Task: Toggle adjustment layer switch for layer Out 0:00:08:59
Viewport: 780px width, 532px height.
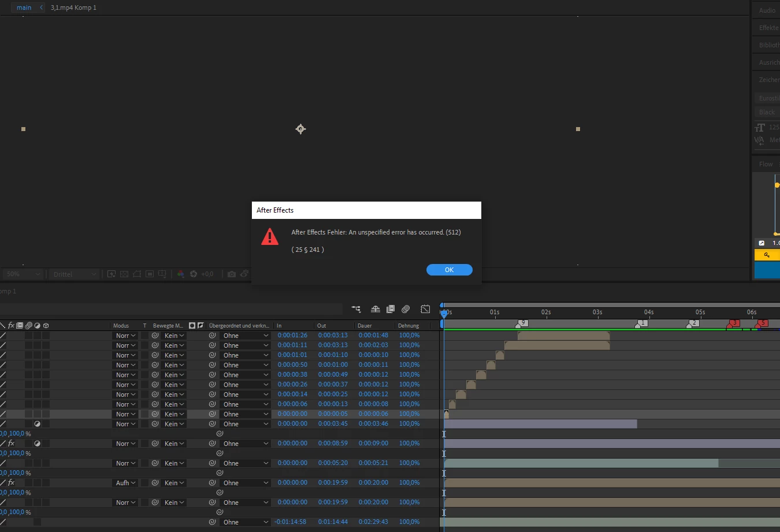Action: (x=37, y=444)
